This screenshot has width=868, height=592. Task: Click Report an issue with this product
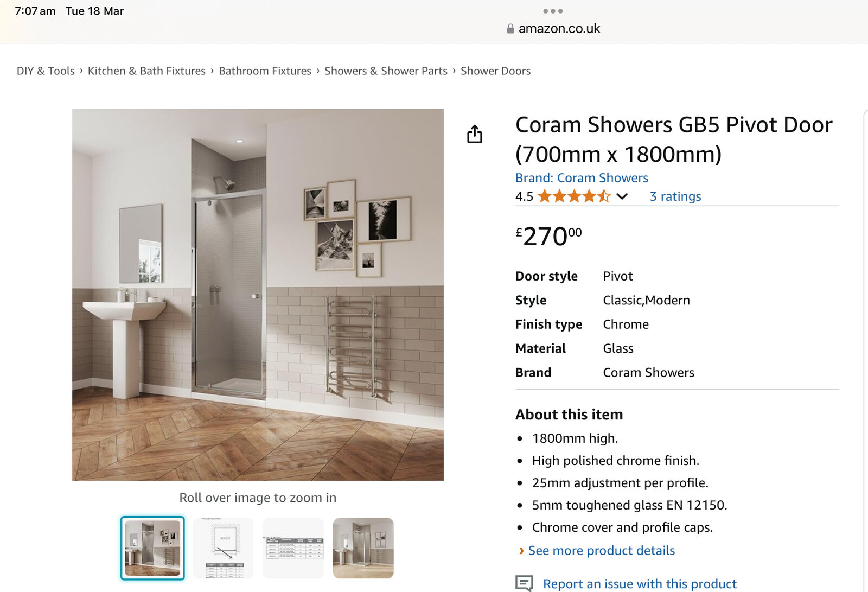[640, 584]
